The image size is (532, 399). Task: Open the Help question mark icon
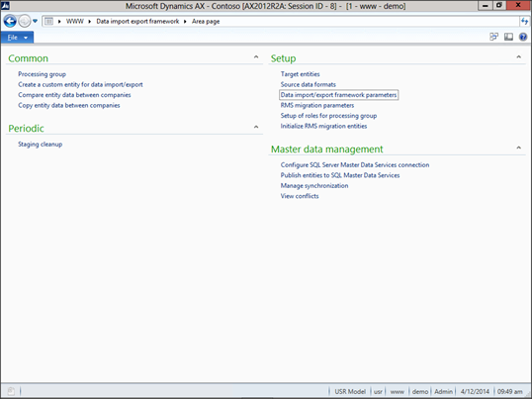tap(523, 37)
